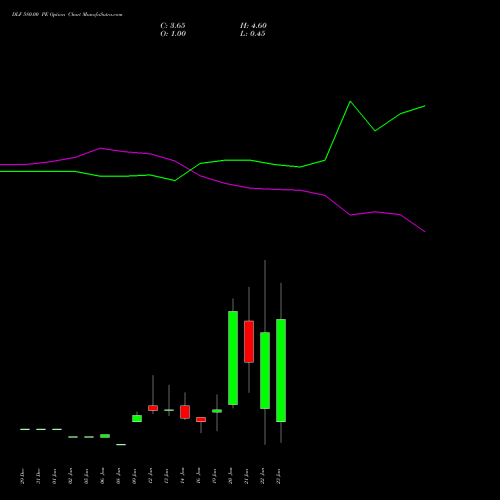Select the large red candle above 21 Jan

click(249, 341)
